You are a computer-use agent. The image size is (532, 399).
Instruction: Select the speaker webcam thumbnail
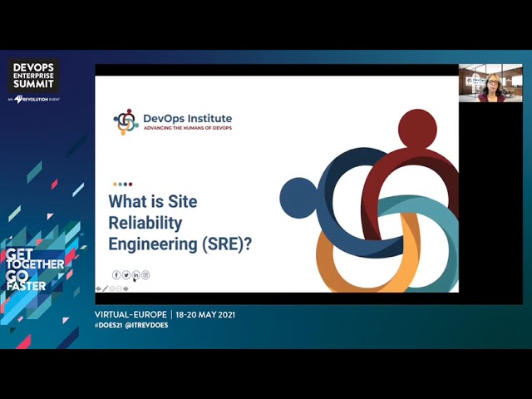pos(490,83)
